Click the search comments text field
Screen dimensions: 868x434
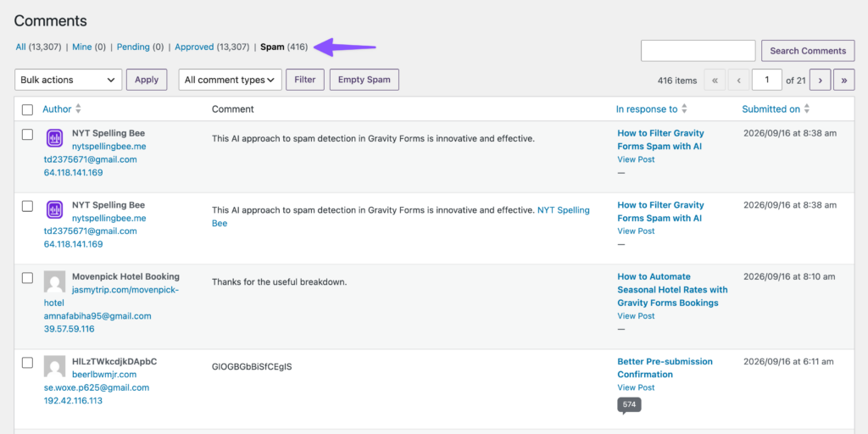(698, 50)
